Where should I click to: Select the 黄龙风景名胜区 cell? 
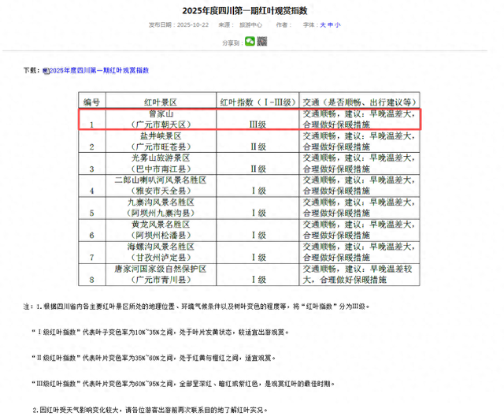point(161,230)
